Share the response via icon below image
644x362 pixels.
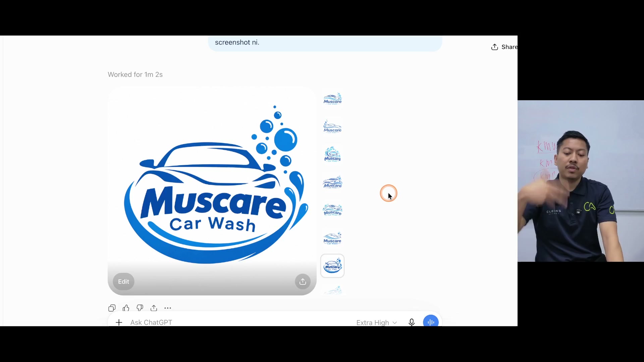point(154,308)
